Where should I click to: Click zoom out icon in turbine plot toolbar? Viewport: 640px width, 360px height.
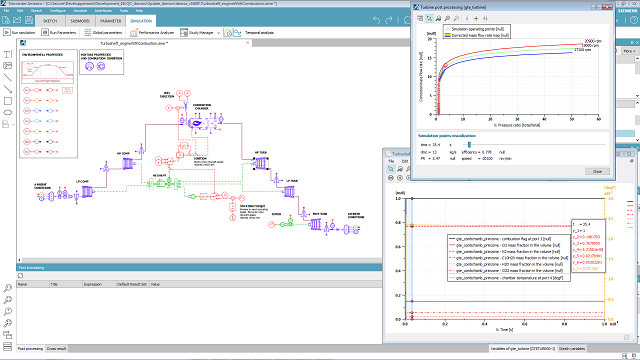[x=456, y=18]
